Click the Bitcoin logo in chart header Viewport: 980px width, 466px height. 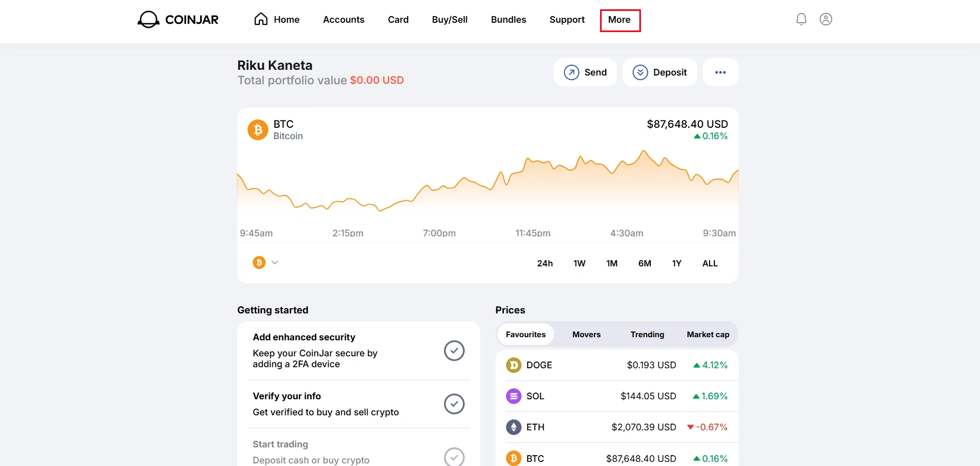[258, 130]
